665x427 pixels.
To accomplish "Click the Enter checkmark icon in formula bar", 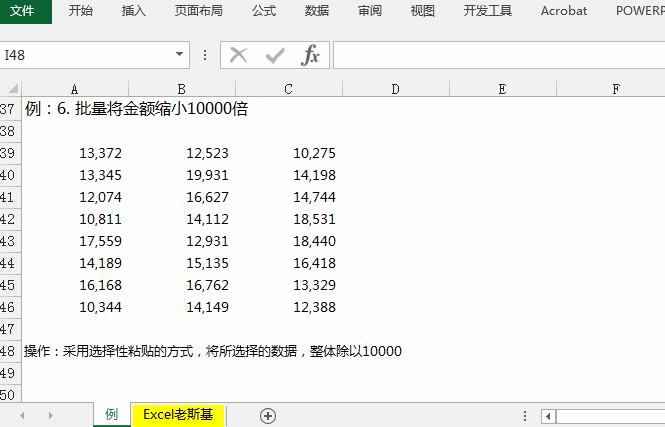I will coord(275,55).
